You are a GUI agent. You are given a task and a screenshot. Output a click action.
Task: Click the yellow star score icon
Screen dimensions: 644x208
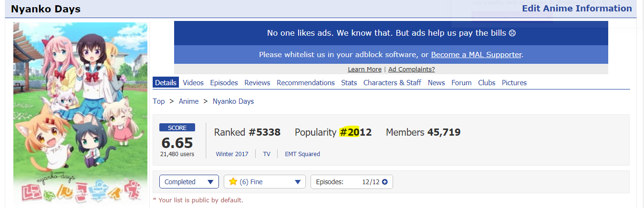tap(233, 181)
